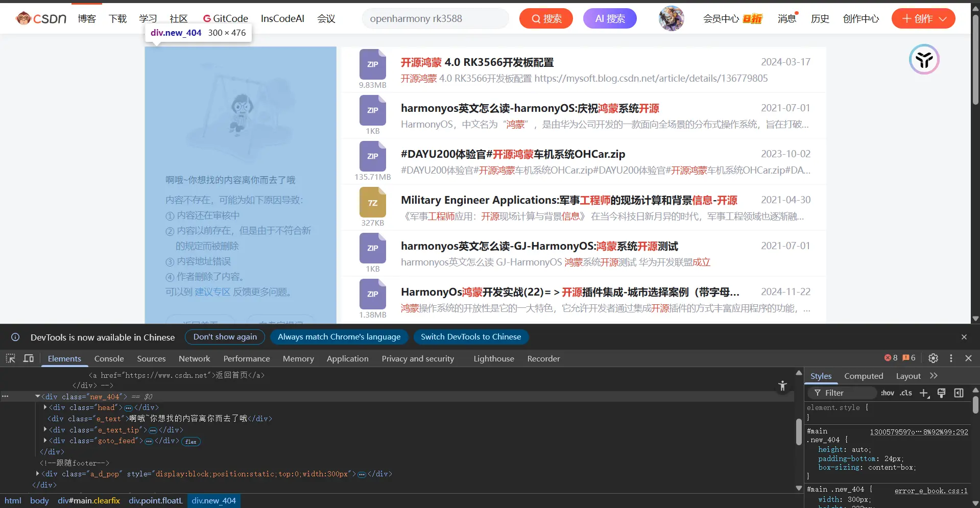
Task: Click the page vertical scrollbar thumb
Action: click(x=975, y=59)
